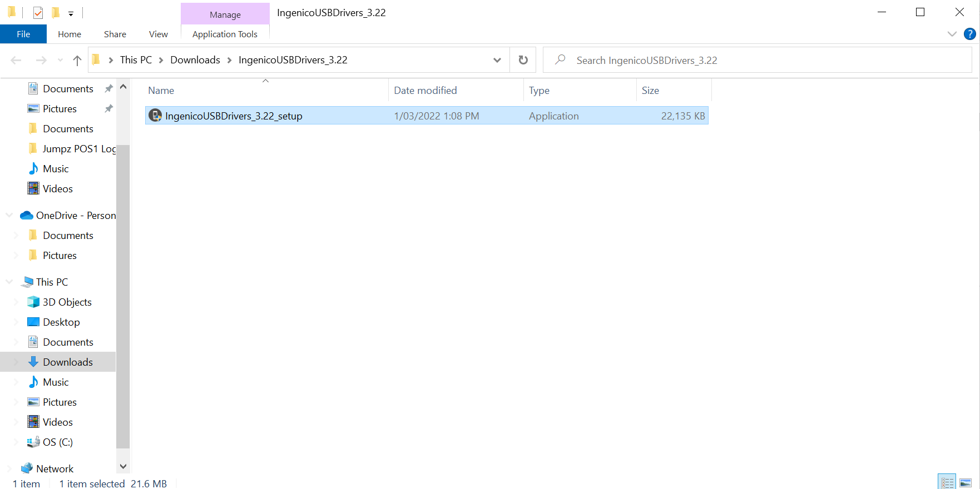Click IngenicoUSBDrivers_3.22 in the breadcrumb path
Screen dimensions: 980x489
click(x=293, y=60)
